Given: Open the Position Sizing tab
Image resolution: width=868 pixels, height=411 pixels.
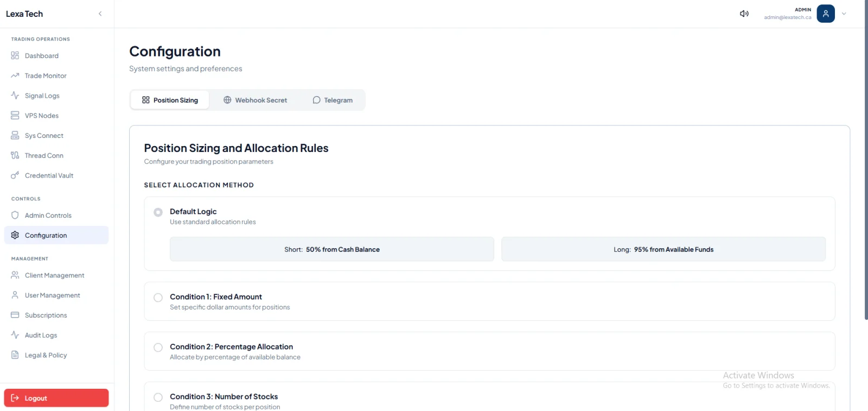Looking at the screenshot, I should coord(170,100).
